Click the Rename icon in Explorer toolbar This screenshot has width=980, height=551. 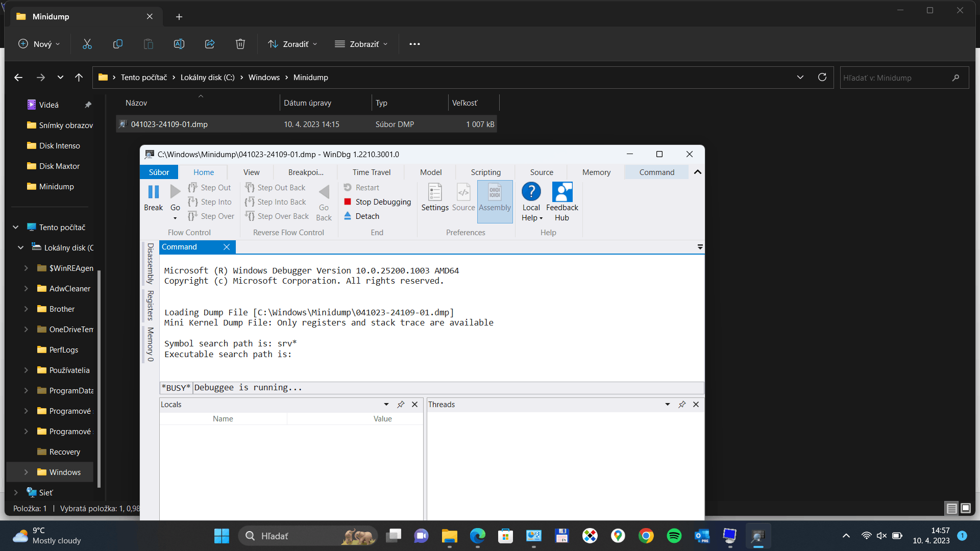(179, 44)
